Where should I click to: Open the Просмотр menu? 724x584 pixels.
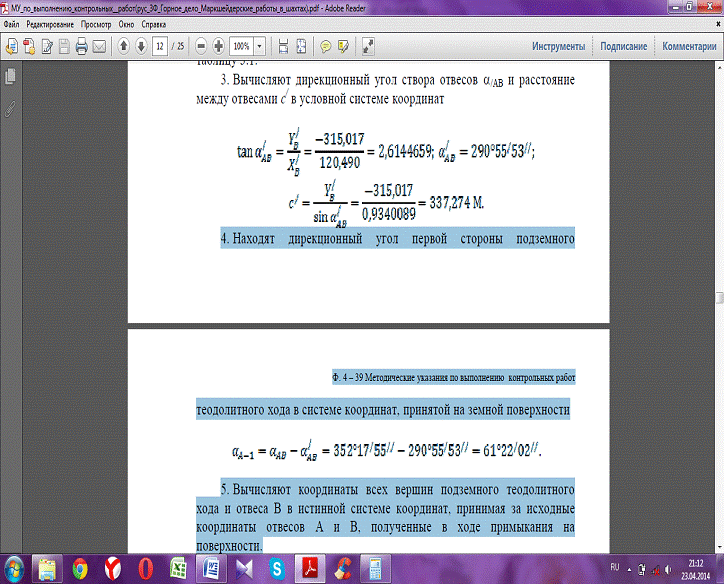click(x=96, y=24)
